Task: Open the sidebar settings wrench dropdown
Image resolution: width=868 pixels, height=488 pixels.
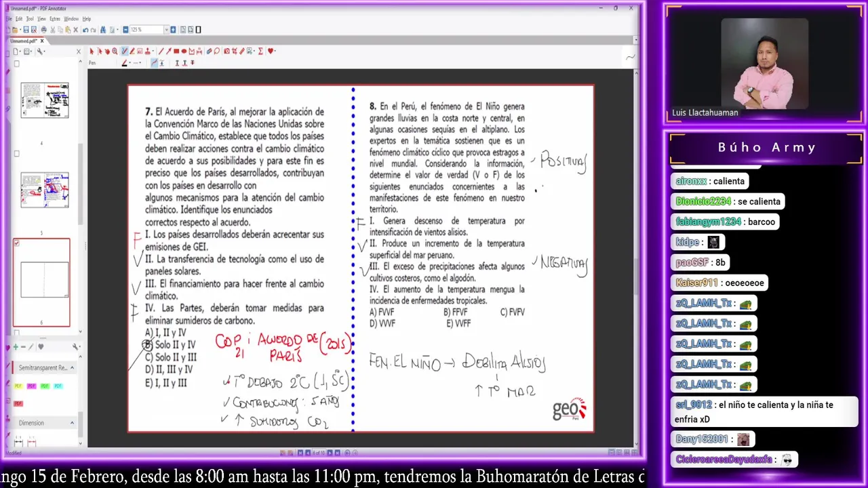Action: coord(41,52)
